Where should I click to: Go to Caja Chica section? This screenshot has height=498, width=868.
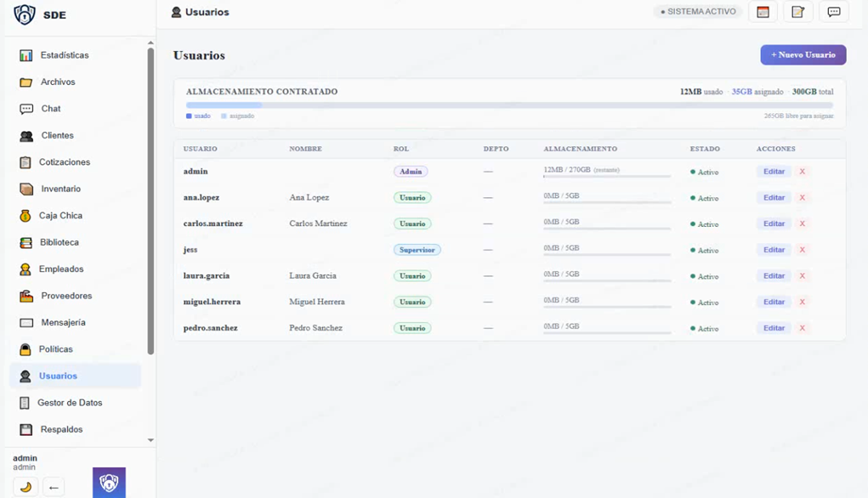coord(60,216)
